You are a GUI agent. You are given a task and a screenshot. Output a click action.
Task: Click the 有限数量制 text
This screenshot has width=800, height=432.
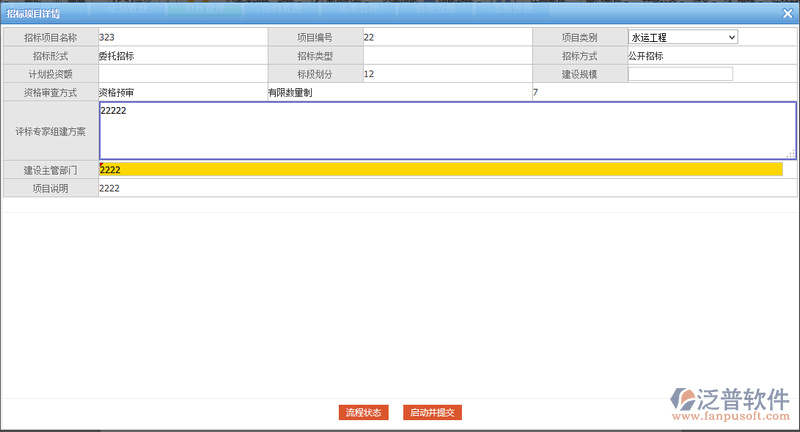290,93
